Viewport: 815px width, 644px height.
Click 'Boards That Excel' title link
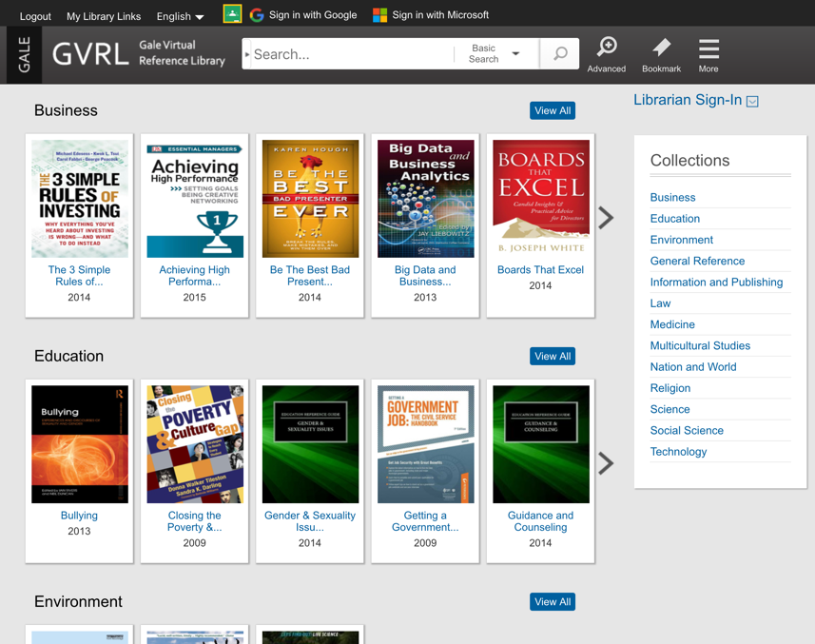(x=540, y=270)
